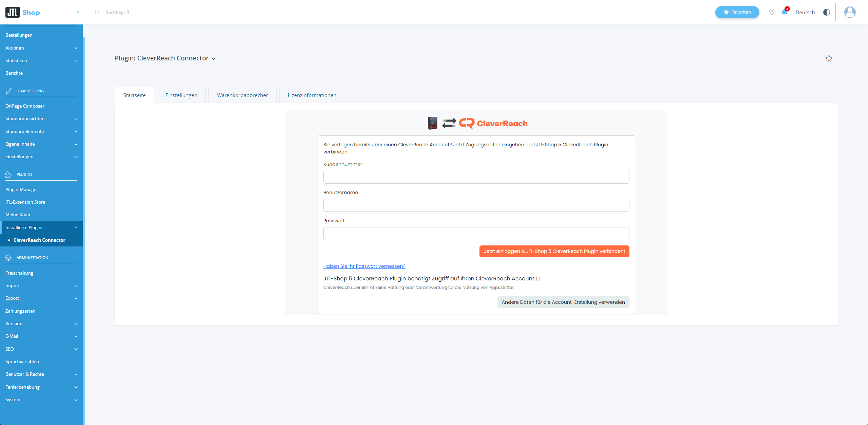
Task: Focus the Kundennummer input field
Action: tap(476, 177)
